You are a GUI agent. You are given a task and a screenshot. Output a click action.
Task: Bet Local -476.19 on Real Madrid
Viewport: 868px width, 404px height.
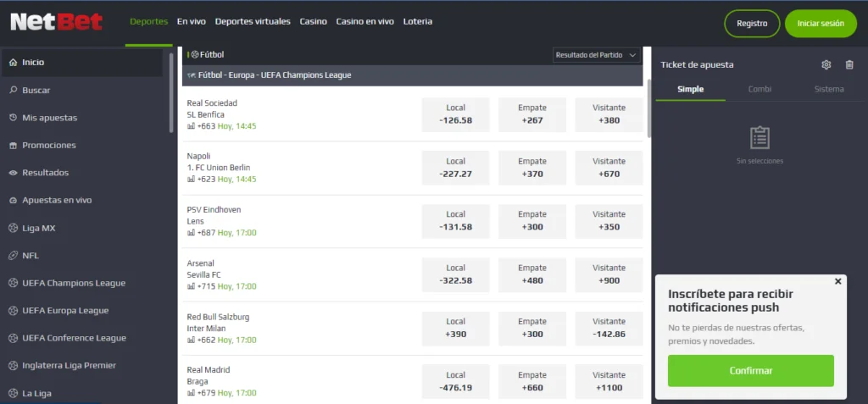click(455, 382)
